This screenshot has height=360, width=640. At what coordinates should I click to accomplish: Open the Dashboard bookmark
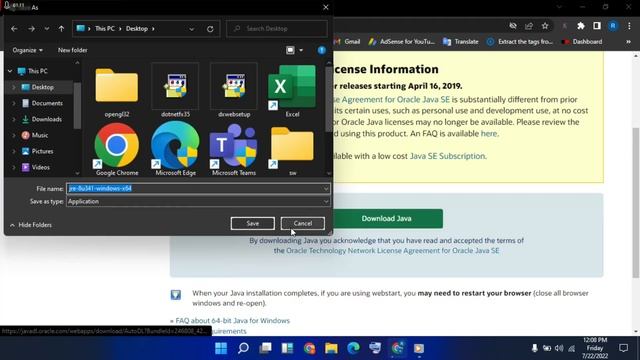click(582, 42)
